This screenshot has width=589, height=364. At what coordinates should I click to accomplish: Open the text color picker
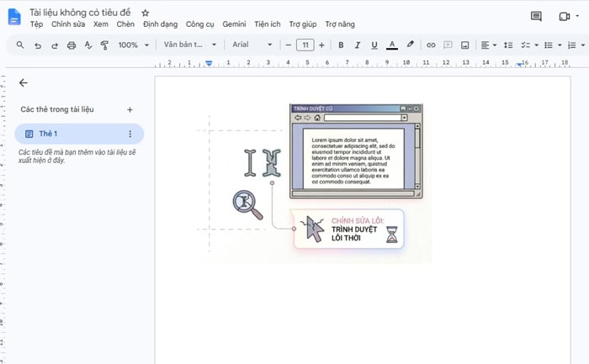click(392, 45)
